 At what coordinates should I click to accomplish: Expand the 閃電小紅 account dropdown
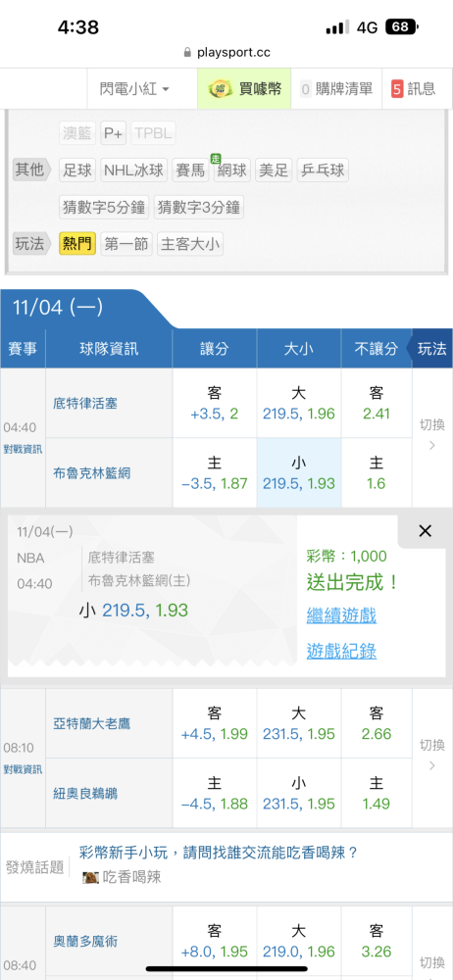pyautogui.click(x=134, y=89)
